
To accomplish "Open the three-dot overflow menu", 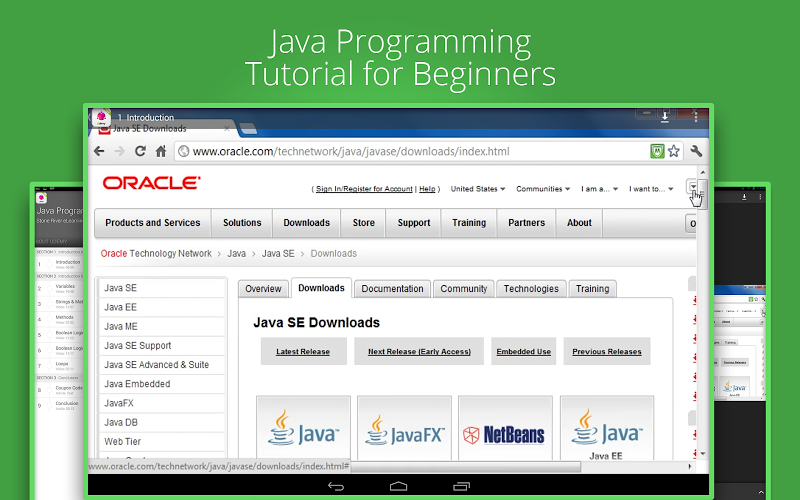I will 695,117.
